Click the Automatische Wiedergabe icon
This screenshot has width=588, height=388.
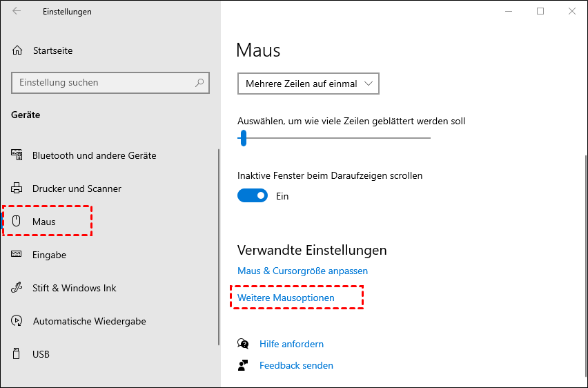pos(17,321)
